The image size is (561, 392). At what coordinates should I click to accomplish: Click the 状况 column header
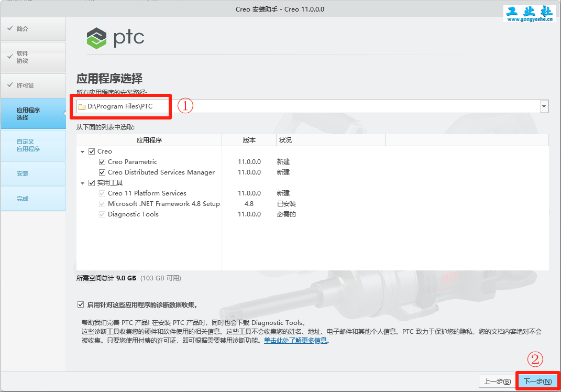point(331,140)
